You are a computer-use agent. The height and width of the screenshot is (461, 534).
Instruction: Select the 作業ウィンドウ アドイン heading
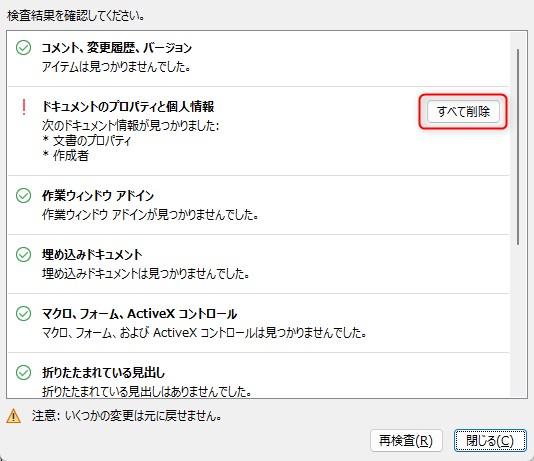[x=98, y=195]
